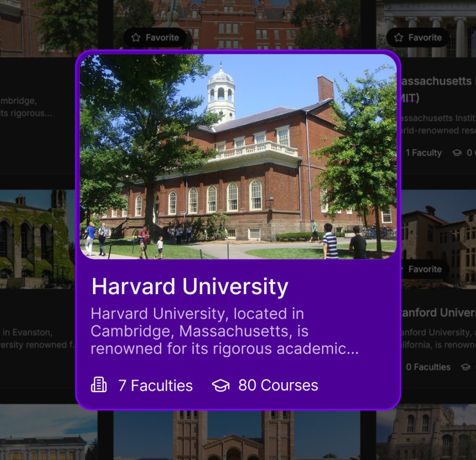Click the "80 Courses" count
This screenshot has height=460, width=476.
278,385
